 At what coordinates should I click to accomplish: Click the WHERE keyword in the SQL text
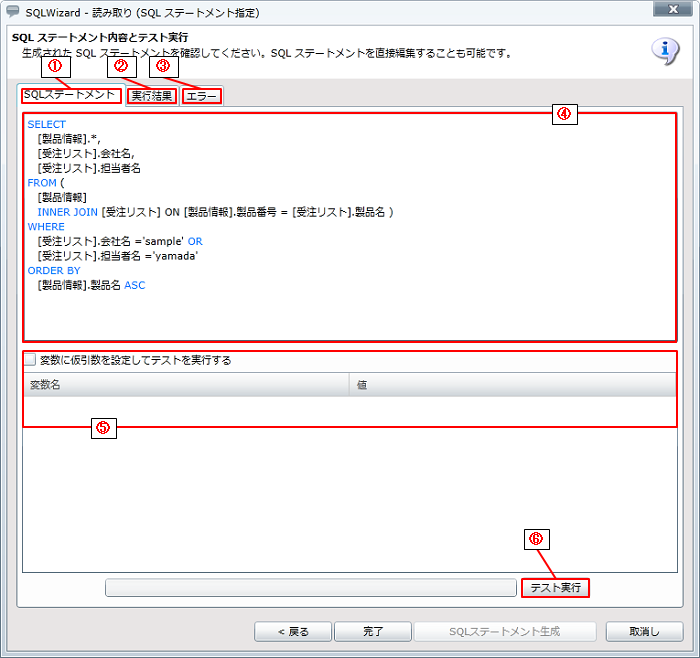coord(46,227)
